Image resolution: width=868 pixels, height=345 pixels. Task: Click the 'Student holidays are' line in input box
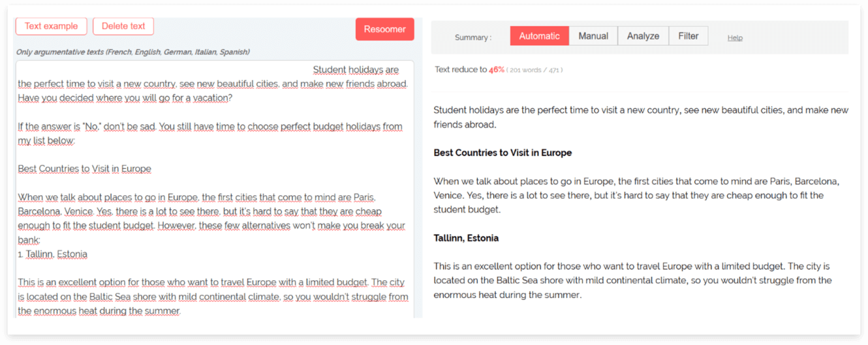coord(356,70)
